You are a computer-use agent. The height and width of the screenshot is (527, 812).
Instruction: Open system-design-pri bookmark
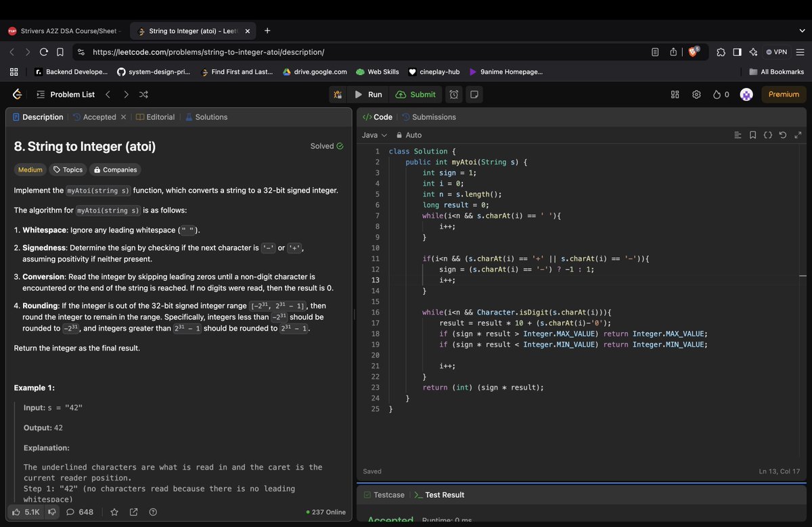154,72
